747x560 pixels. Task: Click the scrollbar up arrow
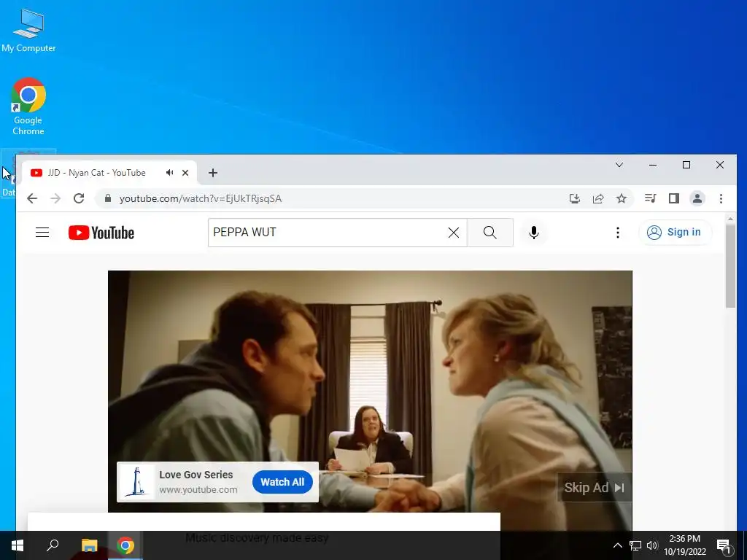(730, 219)
